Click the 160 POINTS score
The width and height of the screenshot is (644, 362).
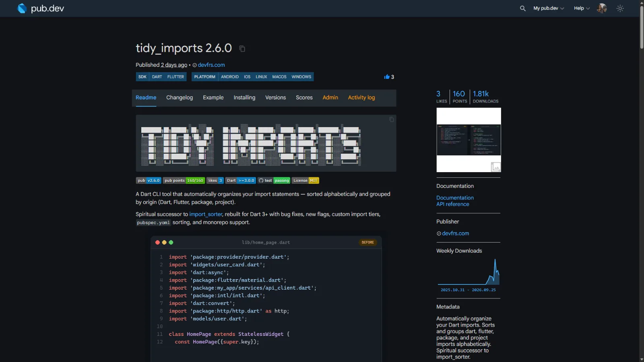(460, 97)
